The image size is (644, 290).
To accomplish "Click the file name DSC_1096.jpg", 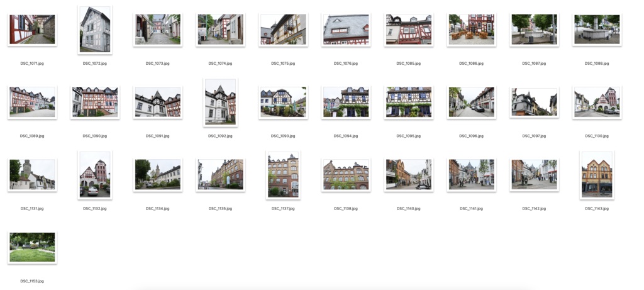I will pos(472,136).
